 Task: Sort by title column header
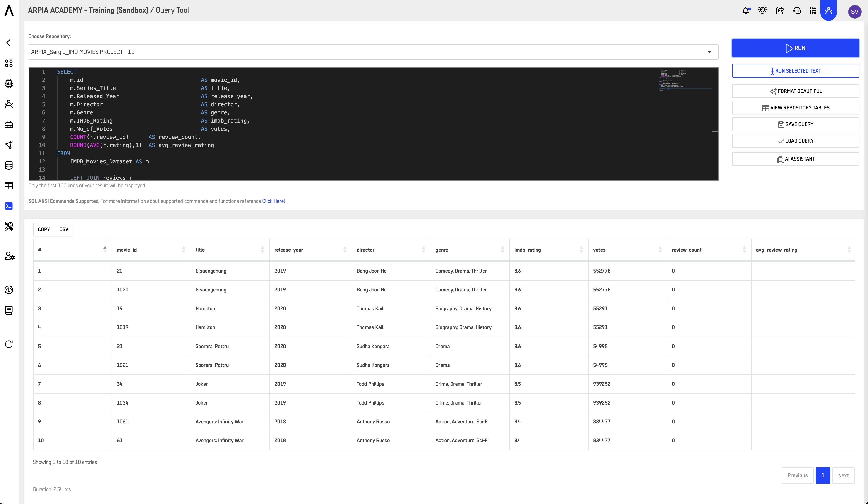tap(230, 250)
